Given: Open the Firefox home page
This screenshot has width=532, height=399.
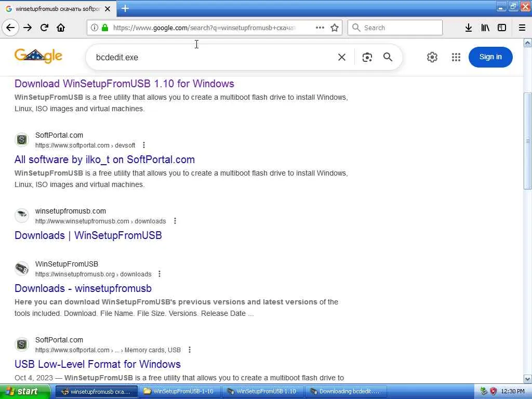Looking at the screenshot, I should [61, 28].
